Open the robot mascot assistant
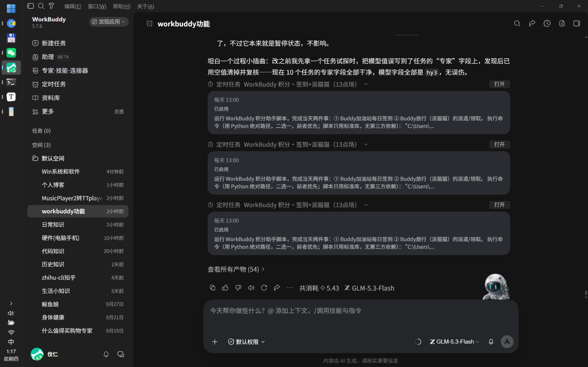The width and height of the screenshot is (588, 367). click(496, 287)
